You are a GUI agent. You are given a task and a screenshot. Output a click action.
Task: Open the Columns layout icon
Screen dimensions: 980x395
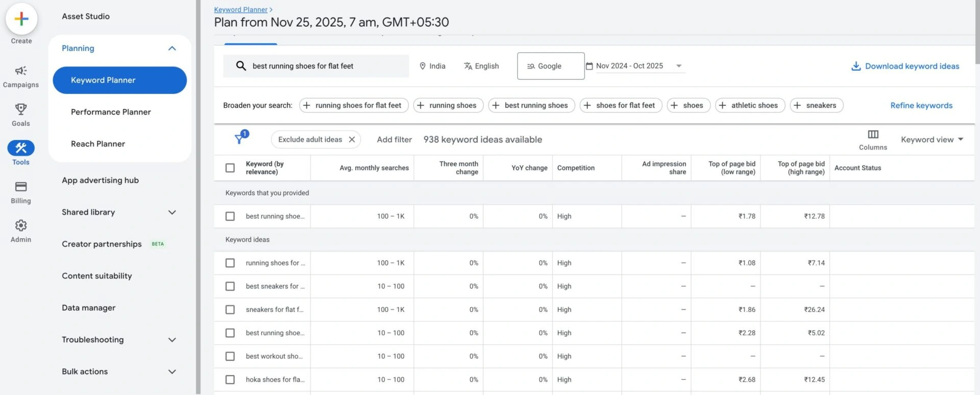[x=873, y=135]
